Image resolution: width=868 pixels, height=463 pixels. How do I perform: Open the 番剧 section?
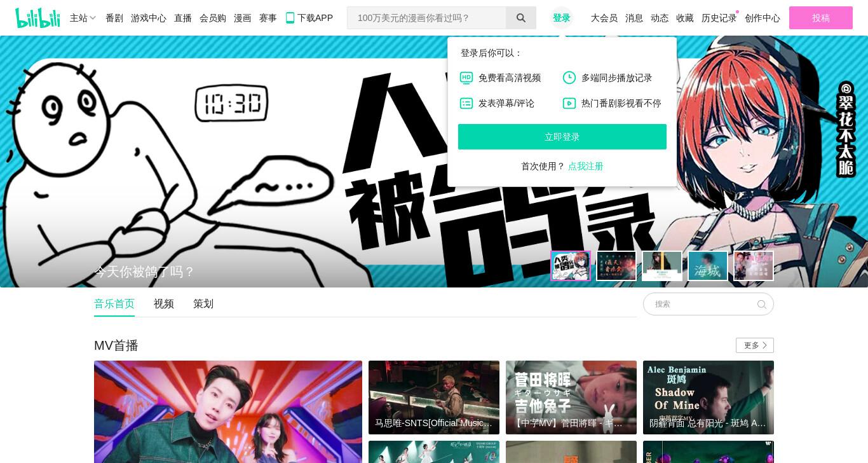(x=114, y=18)
